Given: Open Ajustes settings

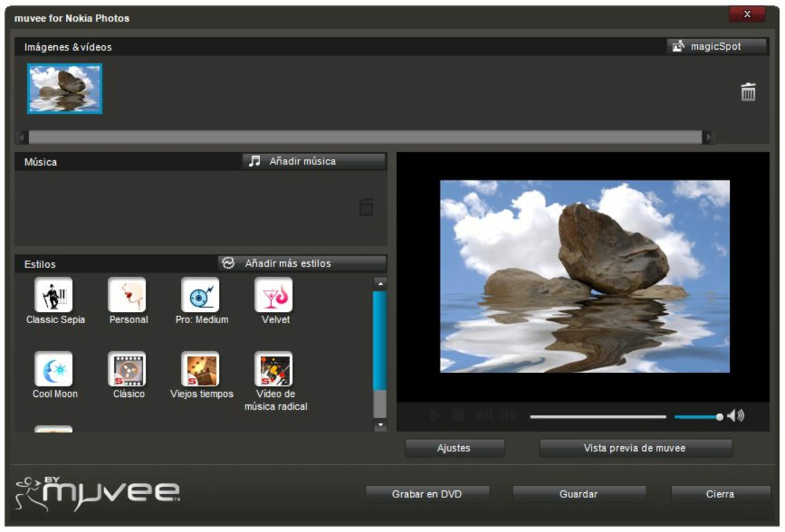Looking at the screenshot, I should 454,448.
